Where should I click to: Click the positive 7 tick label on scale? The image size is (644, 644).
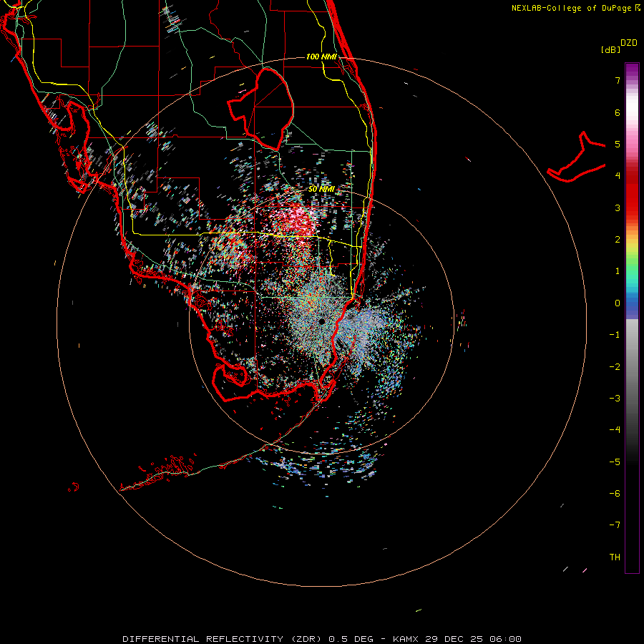(618, 80)
